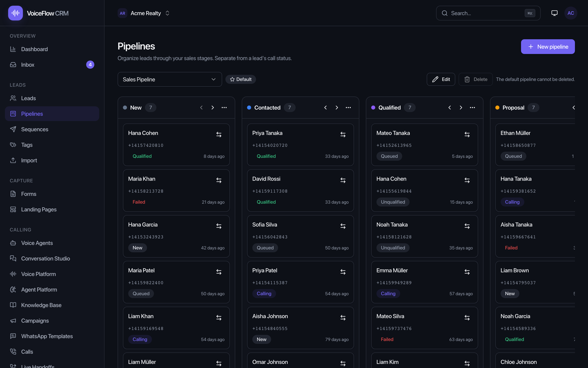Screen dimensions: 588x368
Task: Click the move-stage icon on Noah Tanaka's card
Action: [x=467, y=226]
